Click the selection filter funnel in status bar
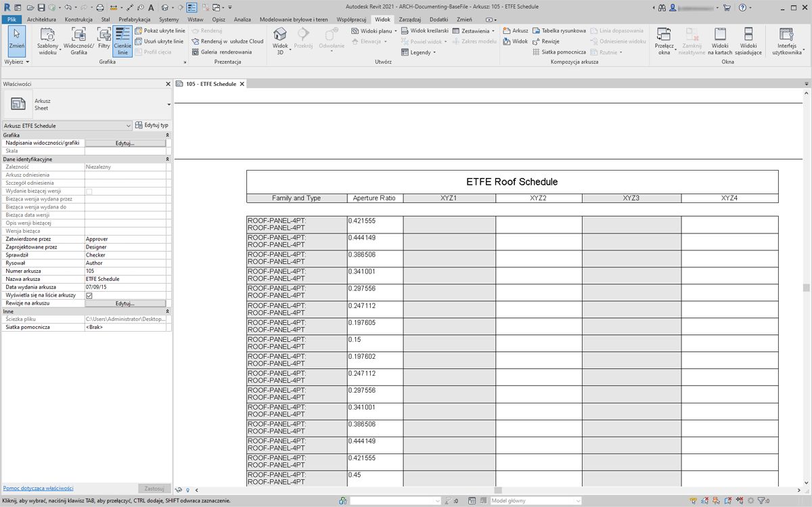Image resolution: width=812 pixels, height=507 pixels. 763,501
